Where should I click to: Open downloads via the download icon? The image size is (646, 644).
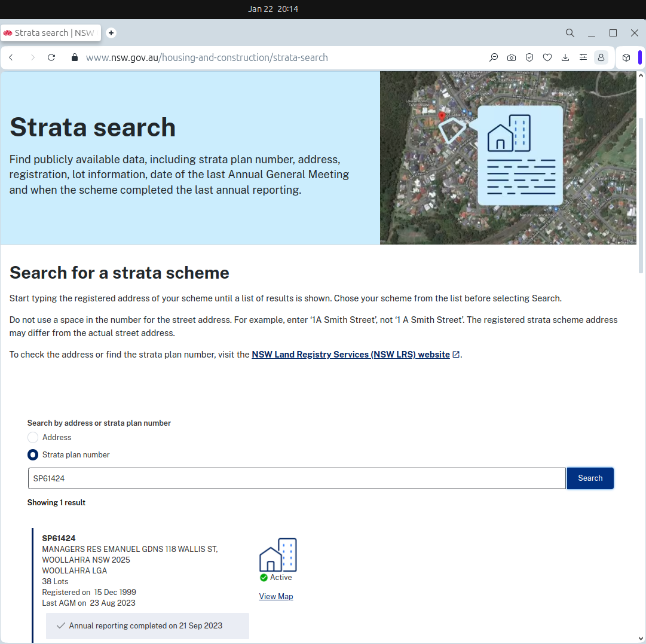coord(565,57)
